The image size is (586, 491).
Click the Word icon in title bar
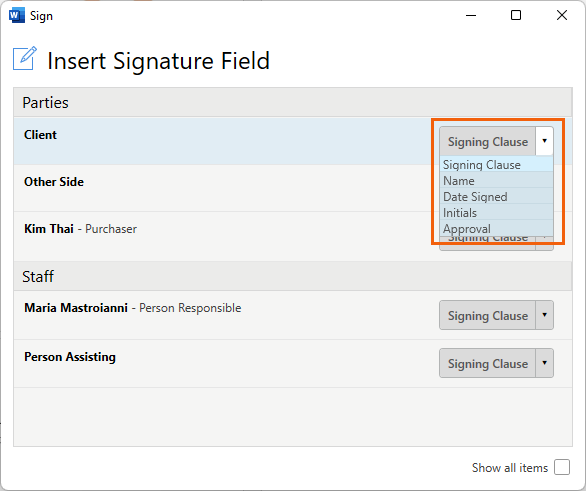[16, 16]
